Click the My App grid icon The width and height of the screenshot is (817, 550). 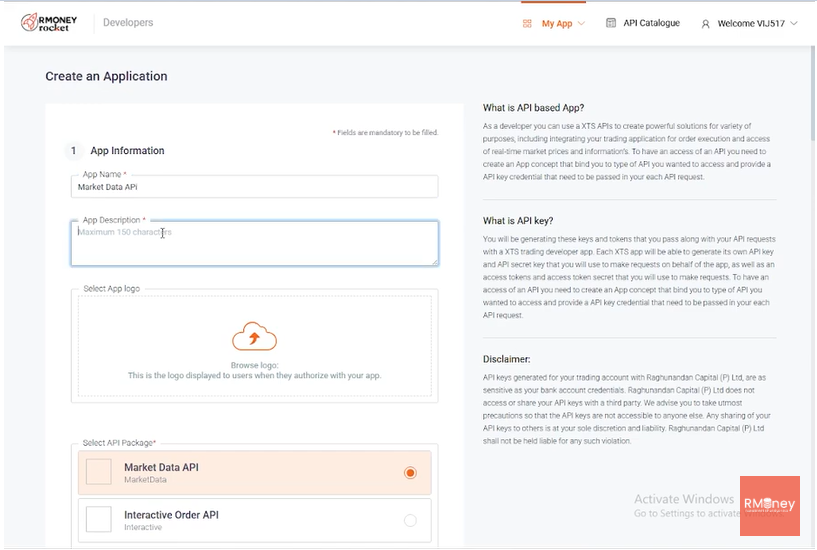(x=527, y=23)
